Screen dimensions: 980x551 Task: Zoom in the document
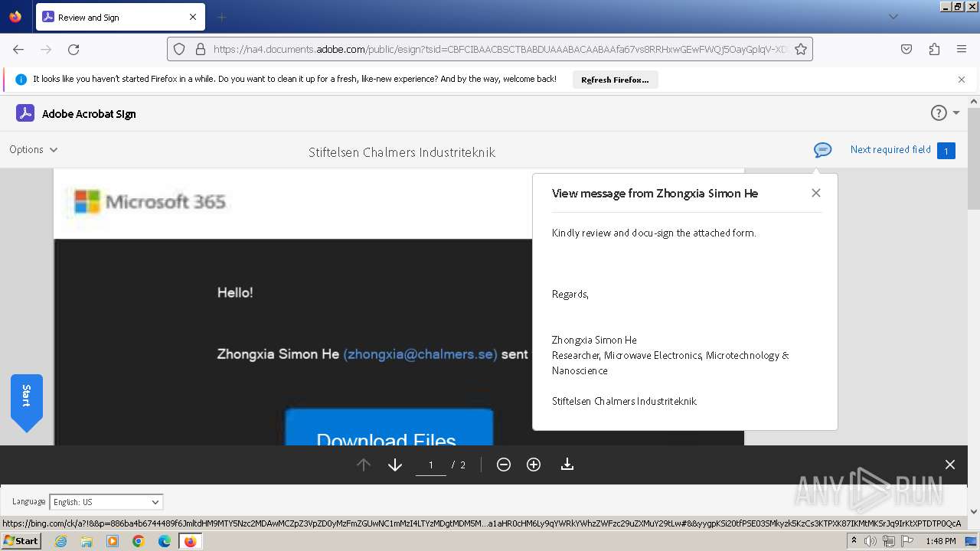click(x=534, y=465)
